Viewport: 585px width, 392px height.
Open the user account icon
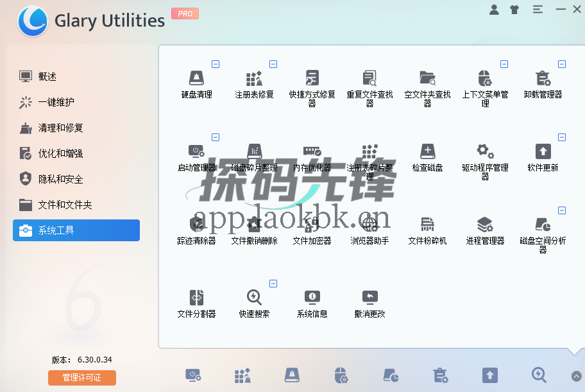(494, 10)
